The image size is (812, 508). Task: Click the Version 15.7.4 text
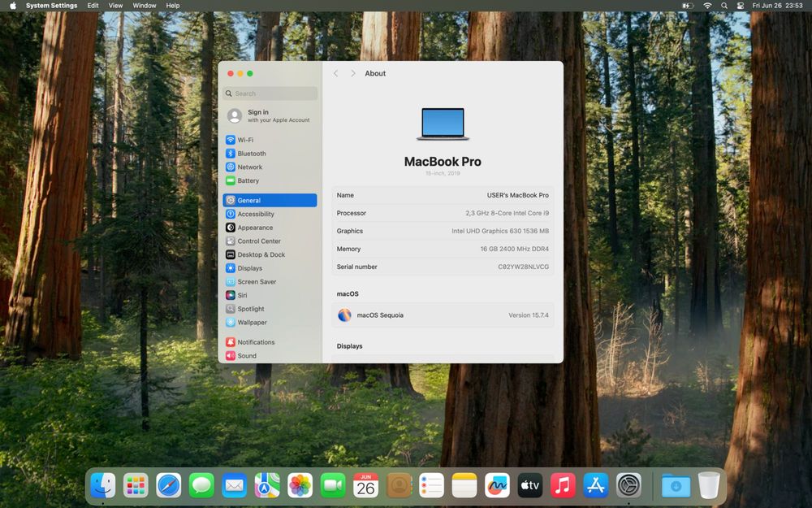tap(529, 315)
